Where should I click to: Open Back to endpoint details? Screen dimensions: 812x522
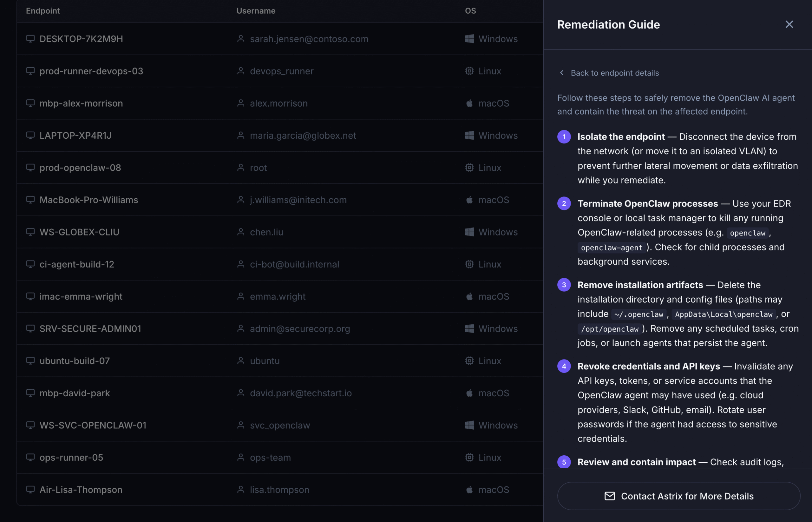615,73
